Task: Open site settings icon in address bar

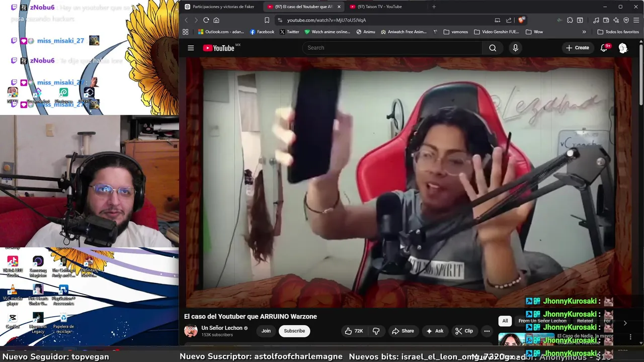Action: pyautogui.click(x=280, y=20)
